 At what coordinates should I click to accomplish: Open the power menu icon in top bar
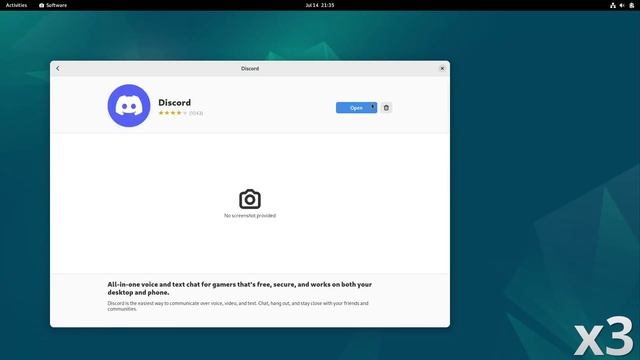pos(631,5)
